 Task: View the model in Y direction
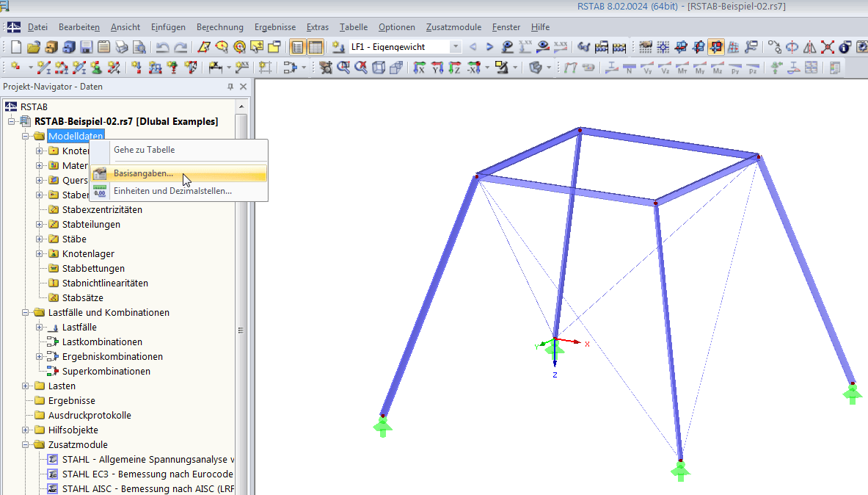[437, 68]
